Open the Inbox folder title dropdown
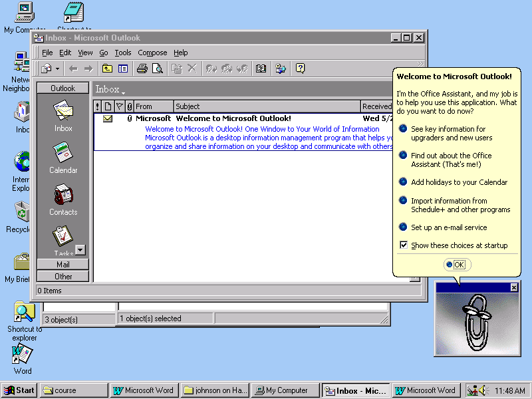 pyautogui.click(x=110, y=90)
